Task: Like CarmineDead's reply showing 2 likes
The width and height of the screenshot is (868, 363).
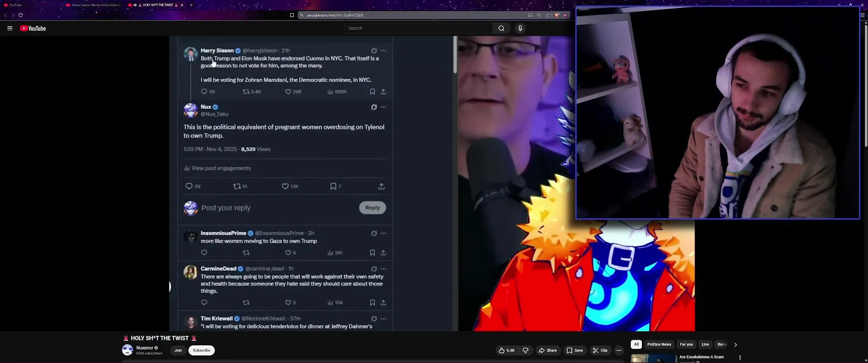Action: point(288,302)
